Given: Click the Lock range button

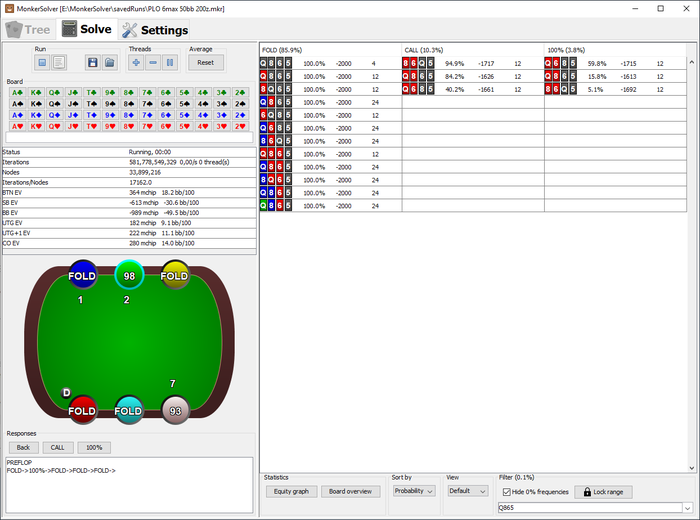Looking at the screenshot, I should pyautogui.click(x=603, y=492).
